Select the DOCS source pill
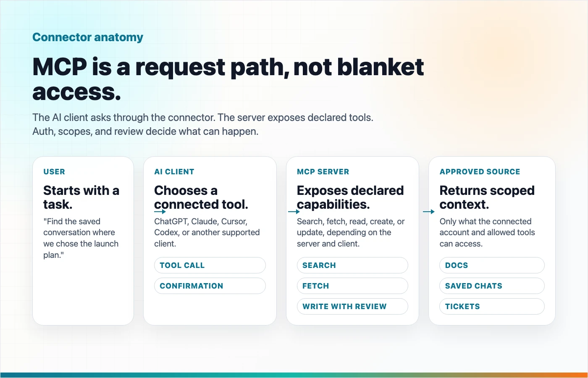The height and width of the screenshot is (378, 588). coord(492,265)
